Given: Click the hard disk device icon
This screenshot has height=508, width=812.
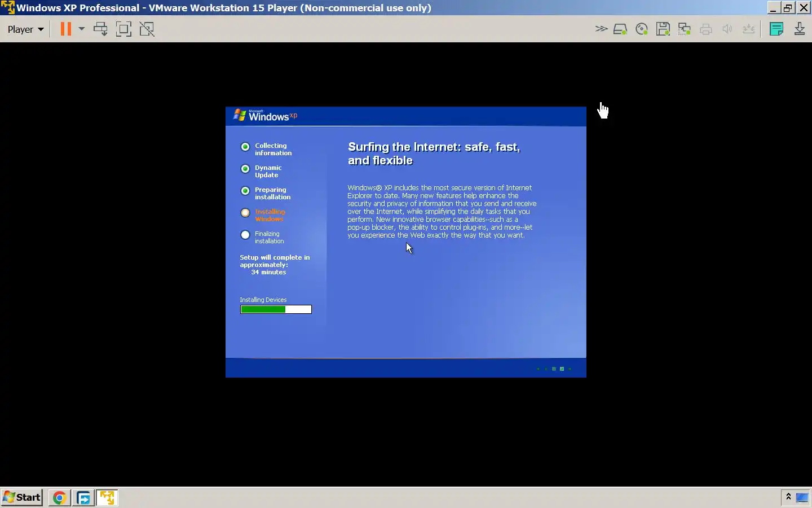Looking at the screenshot, I should coord(620,29).
